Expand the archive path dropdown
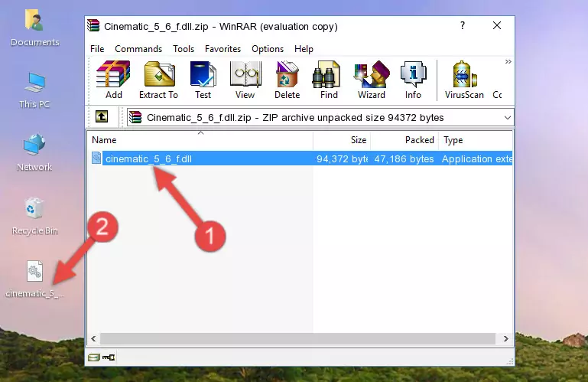Image resolution: width=588 pixels, height=382 pixels. click(508, 118)
